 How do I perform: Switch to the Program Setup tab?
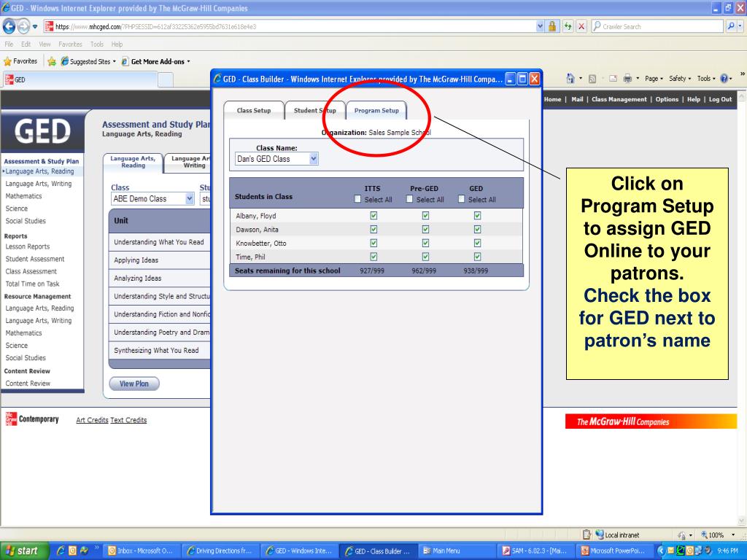376,111
